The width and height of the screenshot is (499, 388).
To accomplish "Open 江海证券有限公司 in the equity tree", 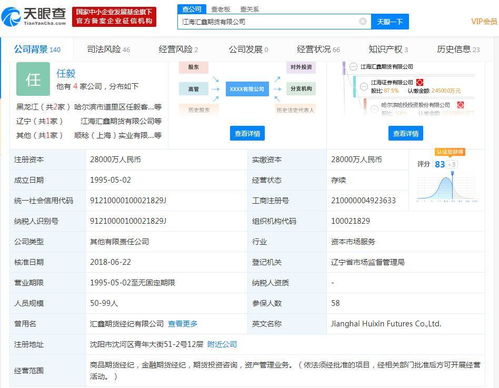I will (x=392, y=82).
